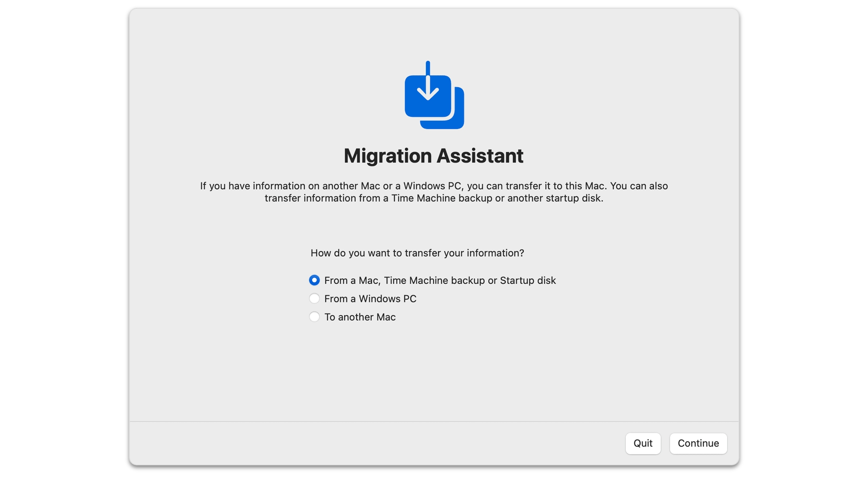Exit the assistant via Quit
This screenshot has width=868, height=488.
tap(643, 444)
